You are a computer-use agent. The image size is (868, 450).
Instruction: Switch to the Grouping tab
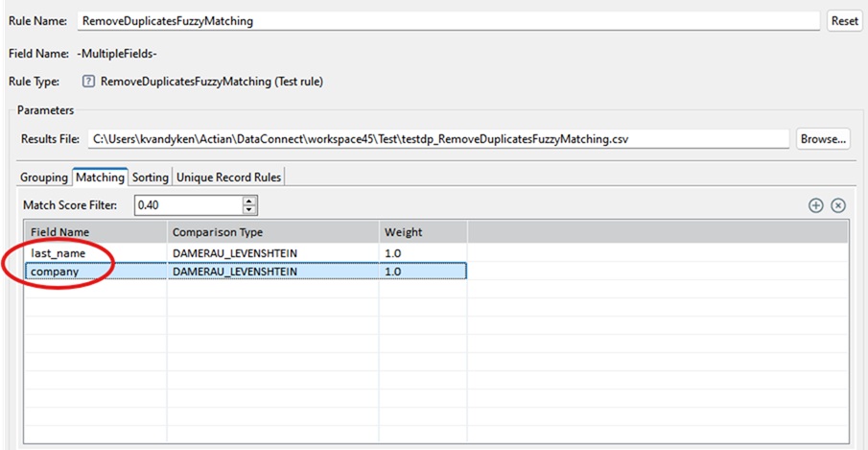click(x=44, y=178)
